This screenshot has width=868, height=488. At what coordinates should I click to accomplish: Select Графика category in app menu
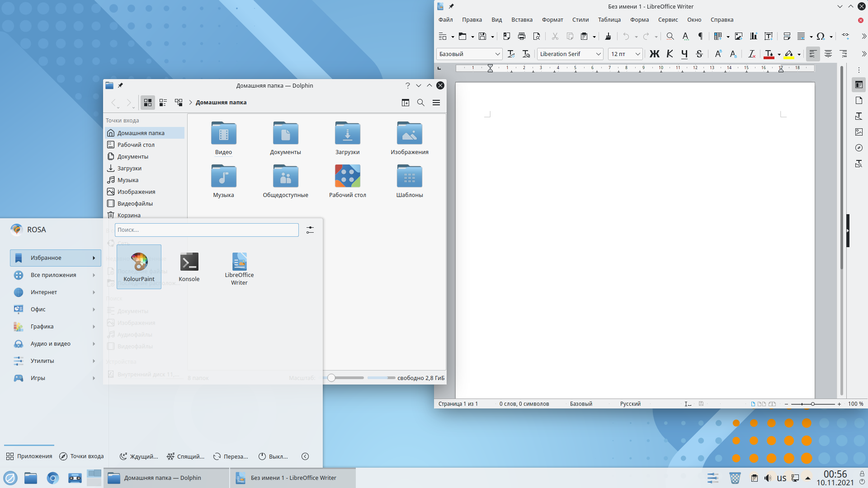tap(42, 326)
